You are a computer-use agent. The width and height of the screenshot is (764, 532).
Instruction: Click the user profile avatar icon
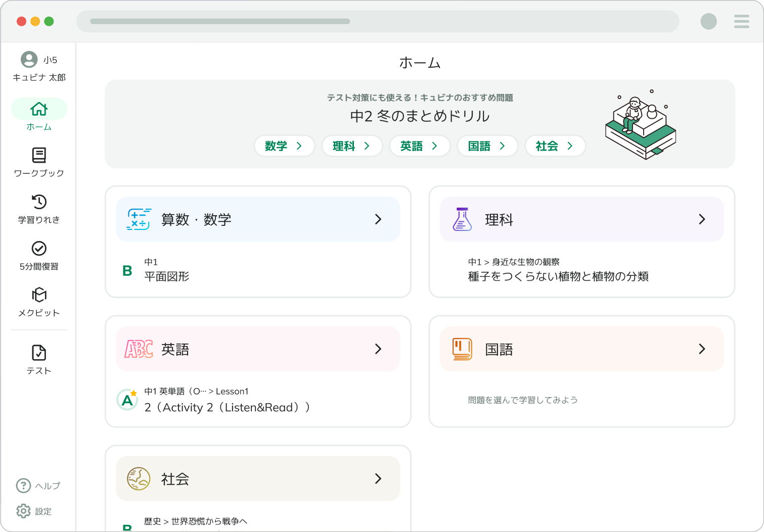(29, 60)
